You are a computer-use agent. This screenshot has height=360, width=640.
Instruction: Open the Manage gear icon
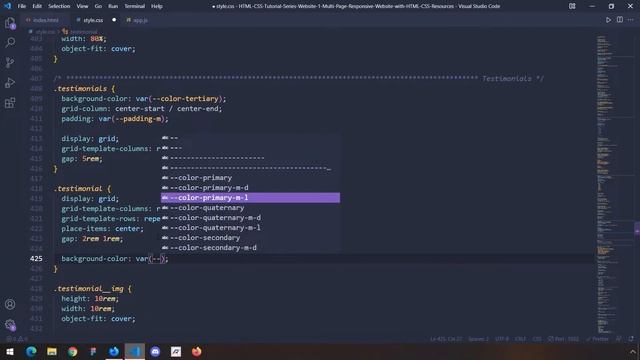[x=10, y=325]
